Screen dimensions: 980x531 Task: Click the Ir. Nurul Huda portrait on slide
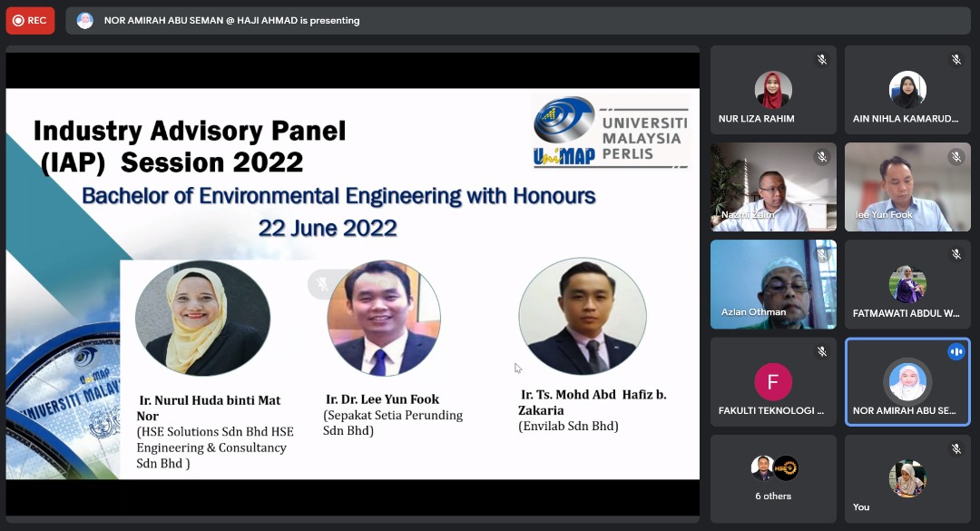point(202,319)
